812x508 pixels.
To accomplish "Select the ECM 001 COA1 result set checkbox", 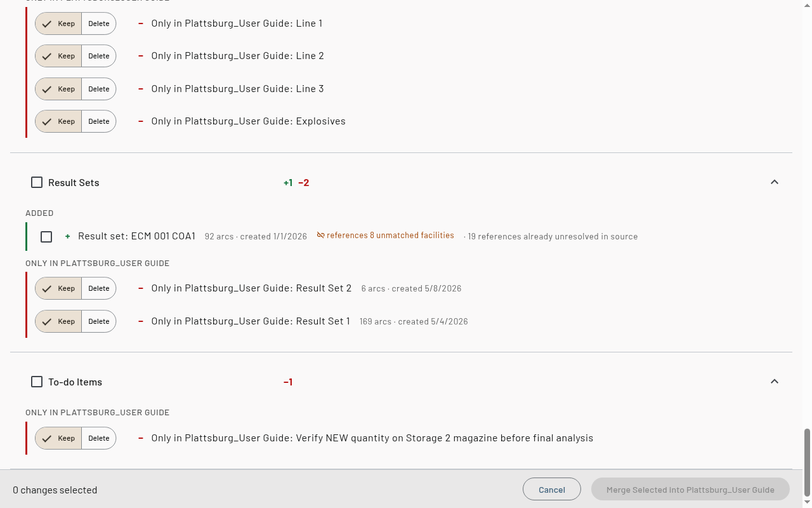I will (46, 236).
